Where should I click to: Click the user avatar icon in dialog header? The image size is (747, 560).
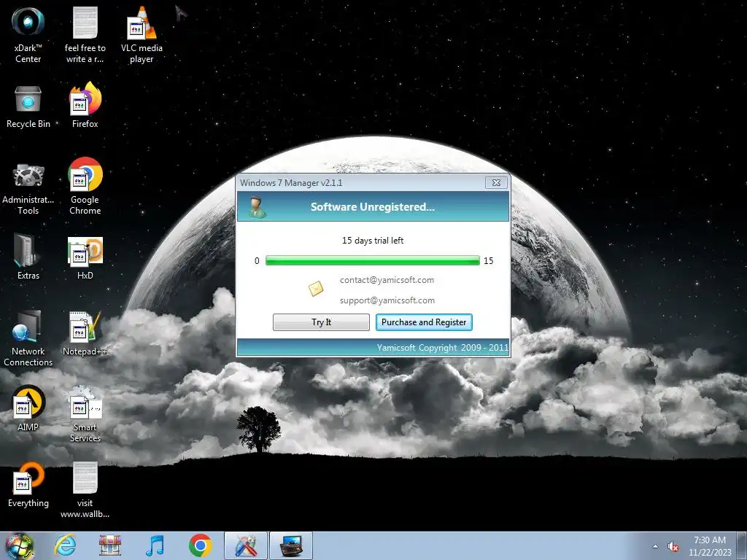point(258,207)
